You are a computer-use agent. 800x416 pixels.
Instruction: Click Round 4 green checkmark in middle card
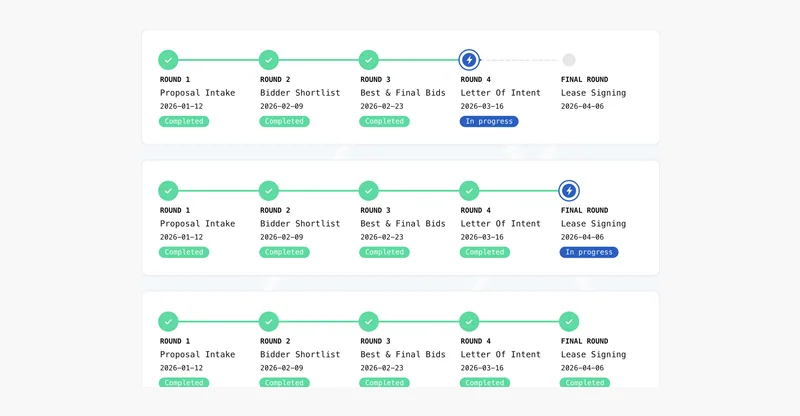469,191
